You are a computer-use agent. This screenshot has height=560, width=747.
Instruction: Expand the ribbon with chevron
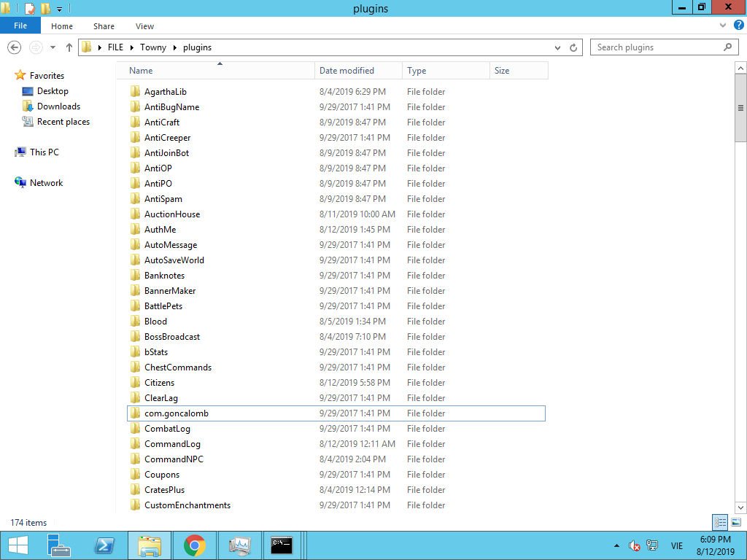coord(723,26)
